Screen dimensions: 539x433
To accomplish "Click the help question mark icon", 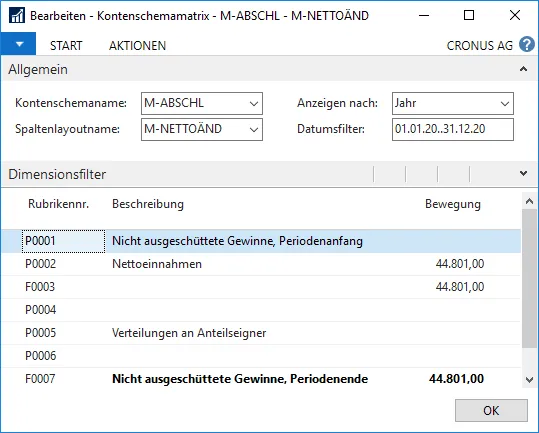I will point(527,45).
